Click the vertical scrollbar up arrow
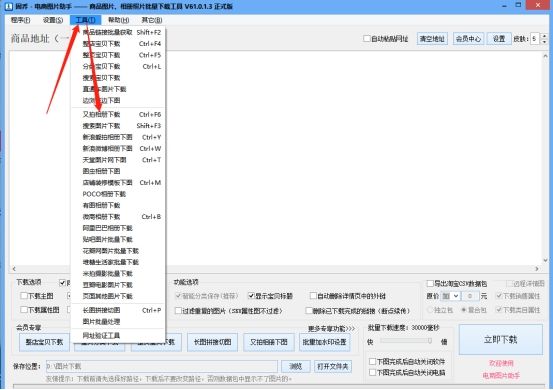The width and height of the screenshot is (553, 390). 545,56
